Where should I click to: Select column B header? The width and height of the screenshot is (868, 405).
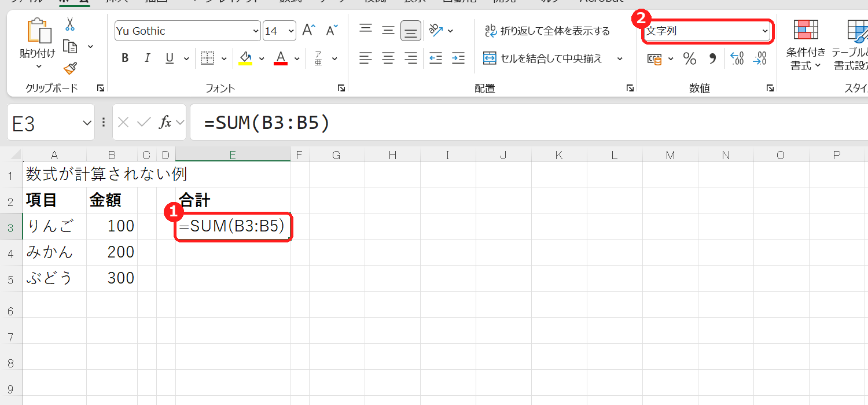(x=112, y=155)
